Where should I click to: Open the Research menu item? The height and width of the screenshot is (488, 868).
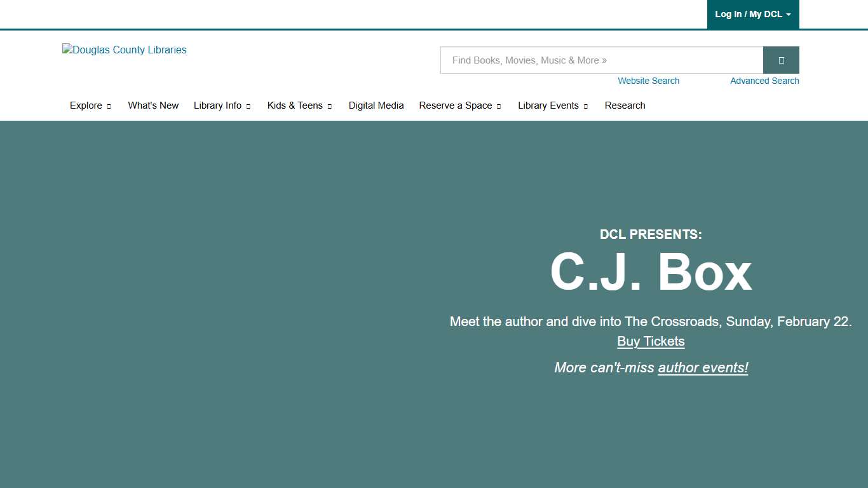pyautogui.click(x=625, y=105)
